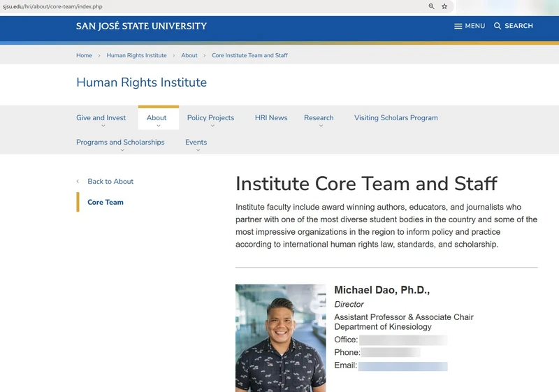Open the SEARCH magnifier in header
559x392 pixels.
pos(514,26)
